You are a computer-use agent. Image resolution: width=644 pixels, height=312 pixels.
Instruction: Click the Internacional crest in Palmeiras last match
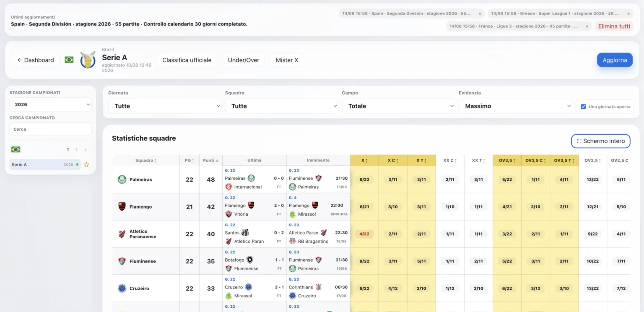[229, 187]
